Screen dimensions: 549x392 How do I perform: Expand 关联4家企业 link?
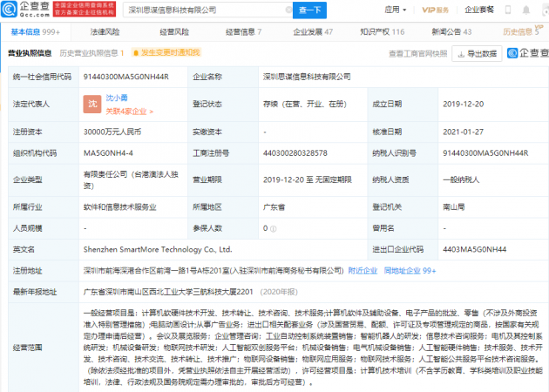[x=130, y=112]
